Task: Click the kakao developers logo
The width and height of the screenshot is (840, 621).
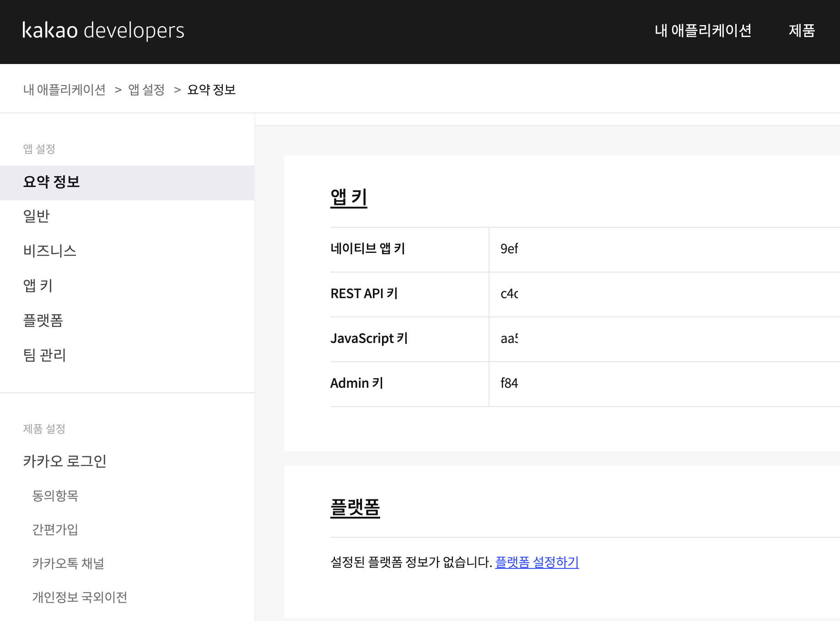Action: click(103, 31)
